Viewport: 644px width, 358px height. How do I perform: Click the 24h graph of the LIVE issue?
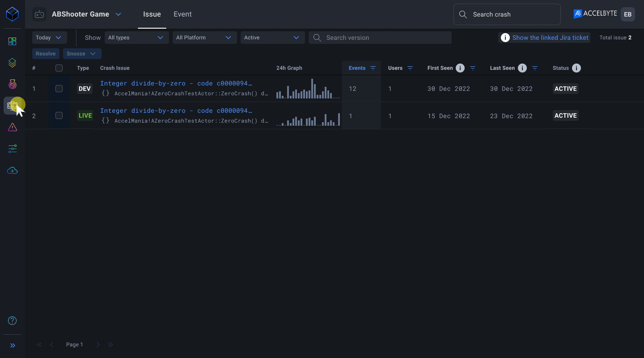[x=308, y=119]
